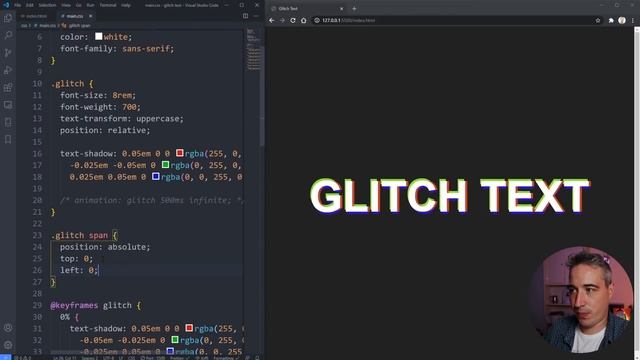The height and width of the screenshot is (360, 640).
Task: View site information icon in address bar
Action: (x=317, y=20)
